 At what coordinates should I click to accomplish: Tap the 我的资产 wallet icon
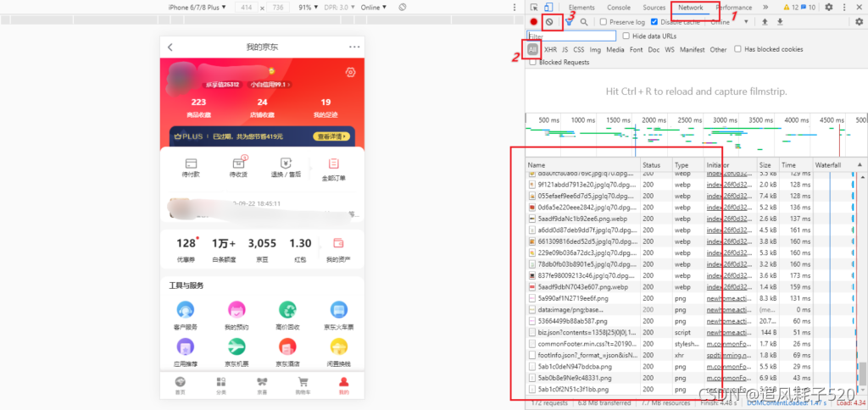click(x=337, y=243)
